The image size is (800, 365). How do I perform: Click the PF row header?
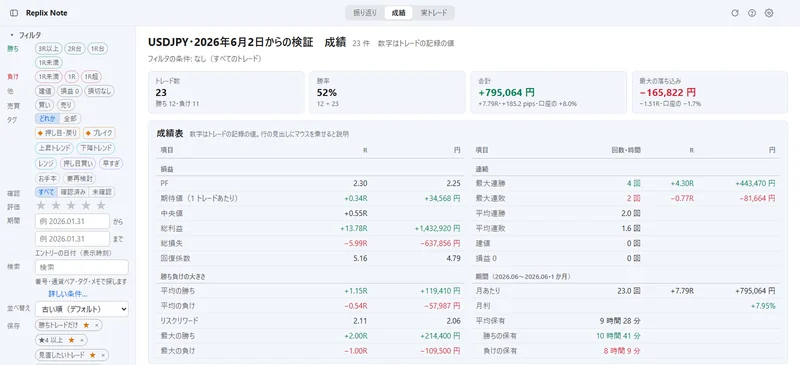pos(164,183)
